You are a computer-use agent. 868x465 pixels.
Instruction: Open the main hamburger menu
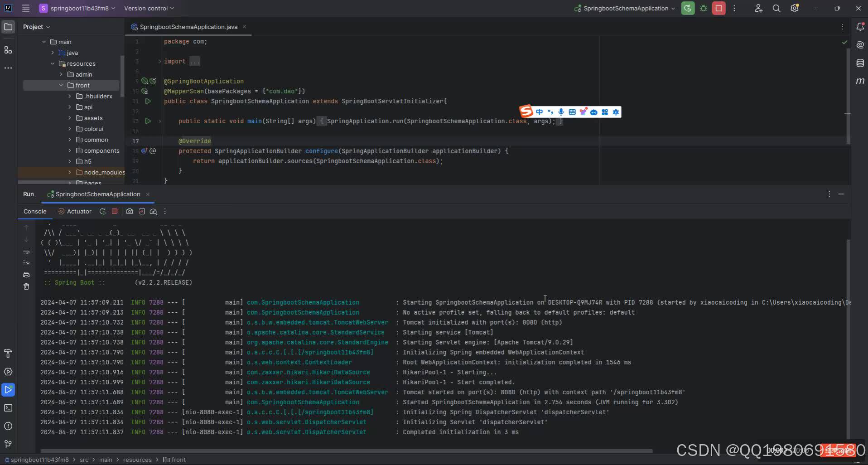(26, 8)
